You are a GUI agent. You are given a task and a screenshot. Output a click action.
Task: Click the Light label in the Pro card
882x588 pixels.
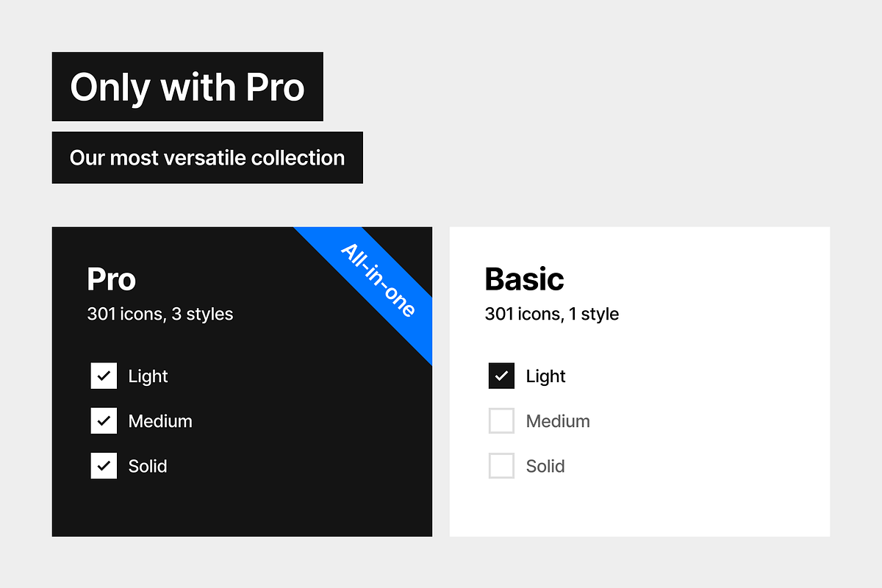pyautogui.click(x=148, y=376)
